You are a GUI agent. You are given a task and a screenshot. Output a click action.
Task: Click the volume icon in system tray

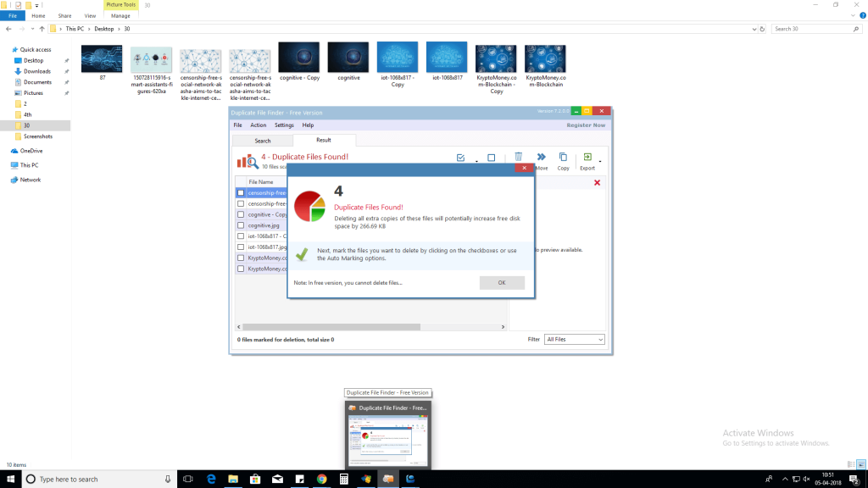[807, 480]
